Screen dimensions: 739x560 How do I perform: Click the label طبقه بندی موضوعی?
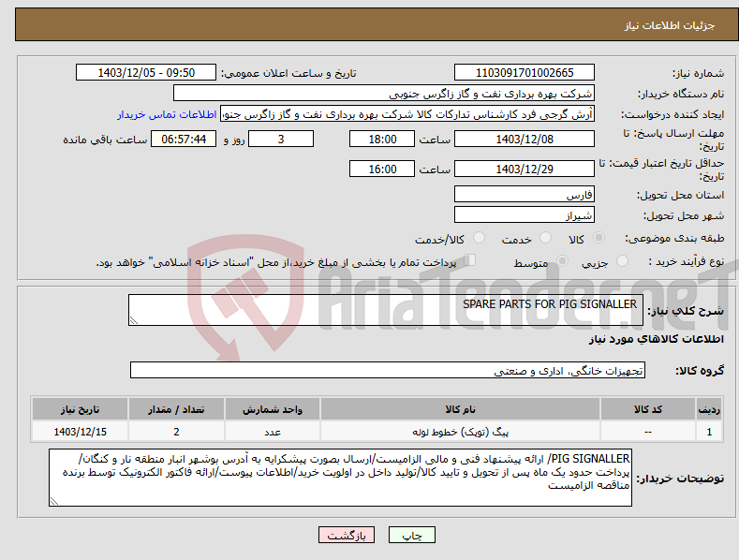click(x=674, y=238)
